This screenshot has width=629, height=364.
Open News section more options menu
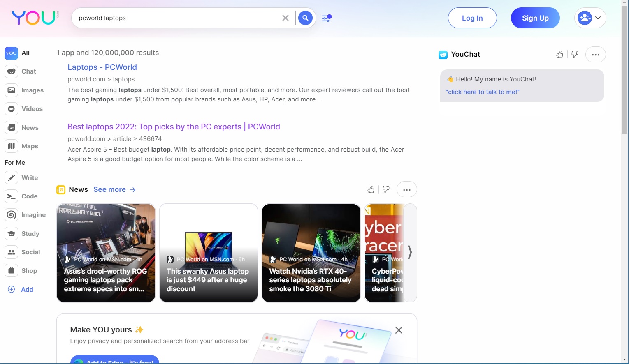point(407,190)
